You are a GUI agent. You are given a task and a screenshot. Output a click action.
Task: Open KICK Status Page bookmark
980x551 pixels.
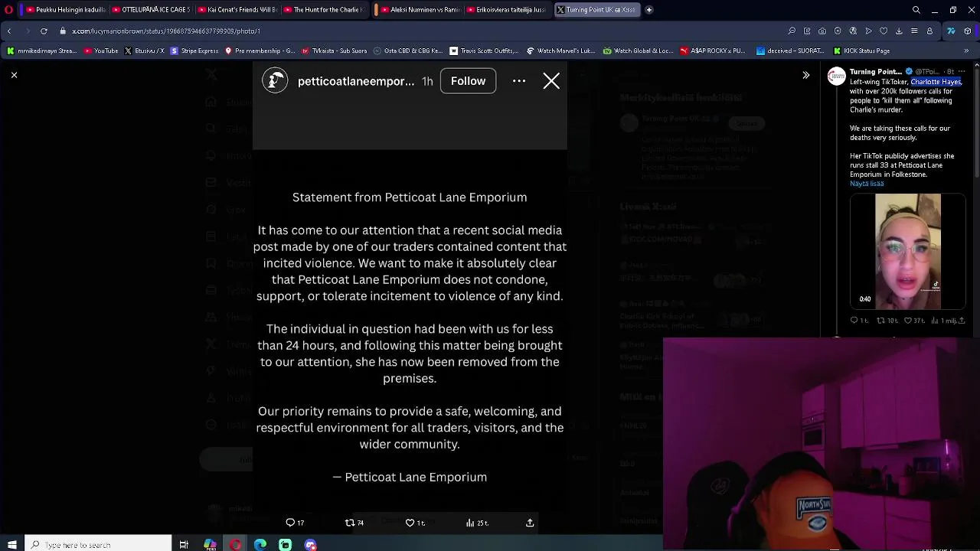point(861,51)
